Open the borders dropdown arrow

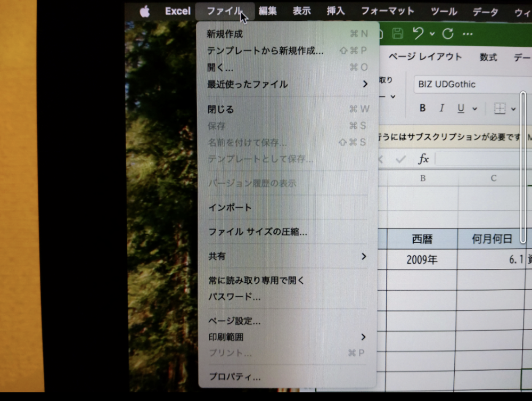pos(513,109)
